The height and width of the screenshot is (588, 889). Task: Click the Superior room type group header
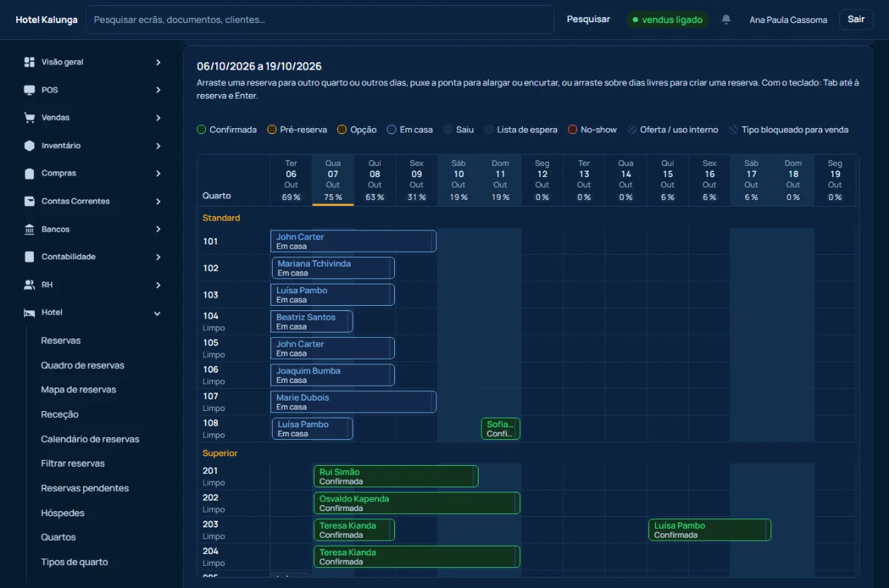[x=220, y=453]
